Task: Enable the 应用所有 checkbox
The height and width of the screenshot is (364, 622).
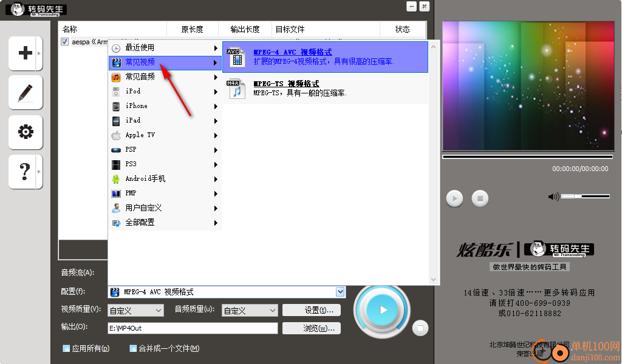Action: [x=66, y=349]
